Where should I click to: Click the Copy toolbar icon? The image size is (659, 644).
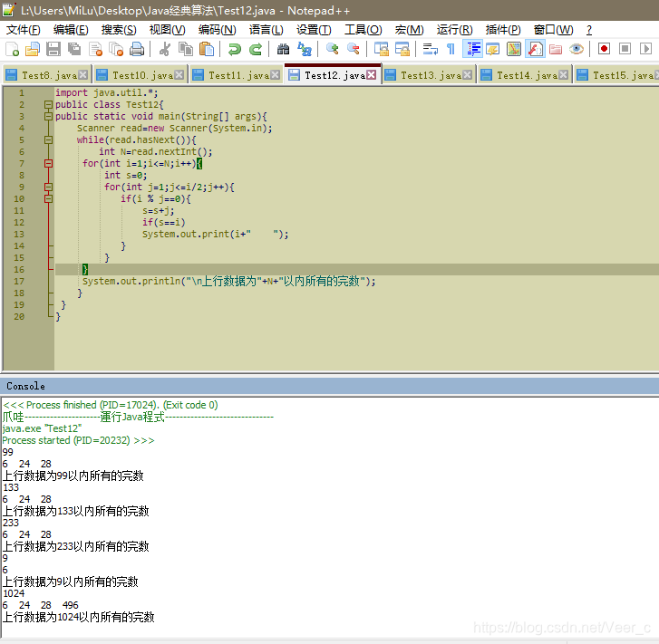[186, 49]
